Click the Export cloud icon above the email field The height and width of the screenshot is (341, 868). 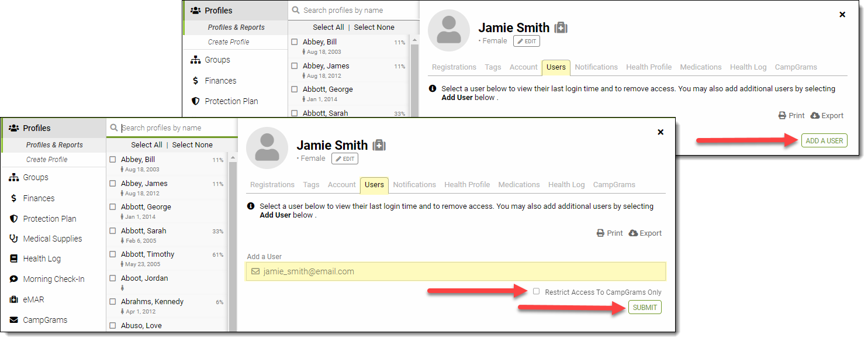pos(633,233)
